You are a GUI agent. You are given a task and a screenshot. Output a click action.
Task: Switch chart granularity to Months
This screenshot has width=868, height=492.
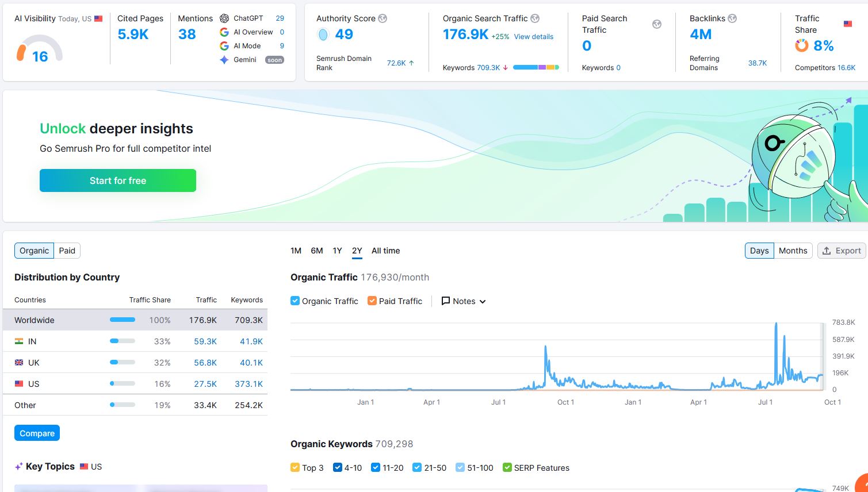(793, 251)
